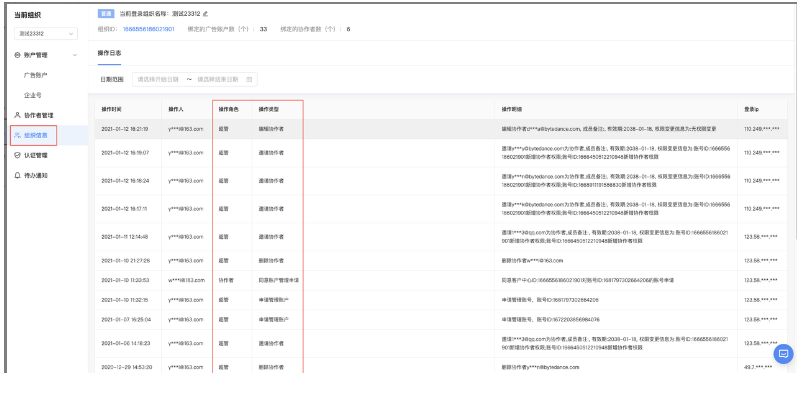
Task: Click the shield icon for 认证管理
Action: pyautogui.click(x=17, y=155)
